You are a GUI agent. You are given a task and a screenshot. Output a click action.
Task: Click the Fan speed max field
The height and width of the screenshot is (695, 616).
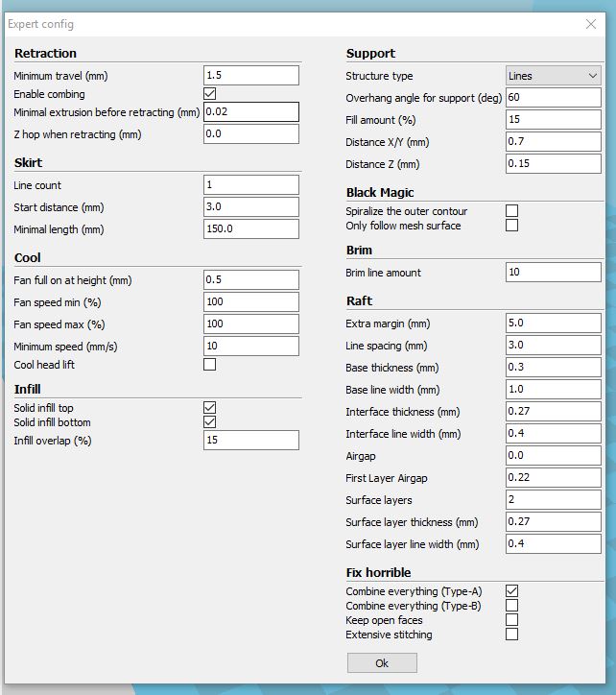click(x=250, y=324)
